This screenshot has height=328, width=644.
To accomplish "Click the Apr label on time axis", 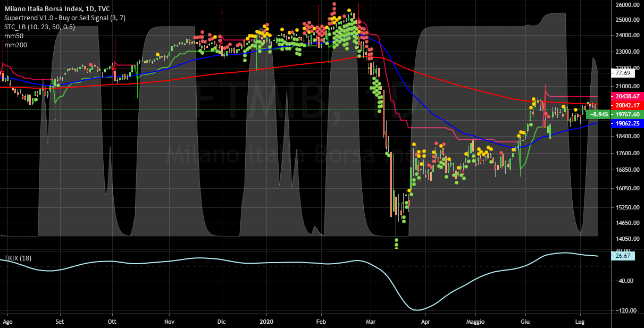I will (x=425, y=322).
